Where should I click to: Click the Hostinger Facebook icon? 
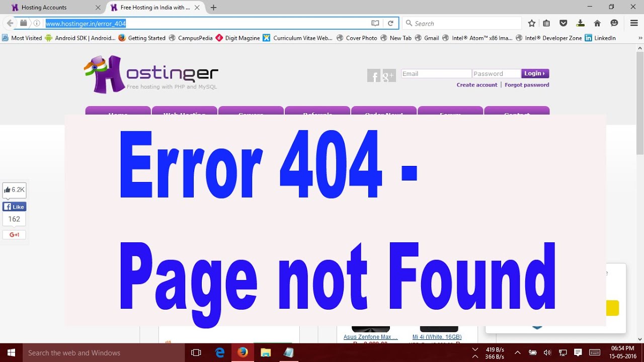tap(374, 75)
